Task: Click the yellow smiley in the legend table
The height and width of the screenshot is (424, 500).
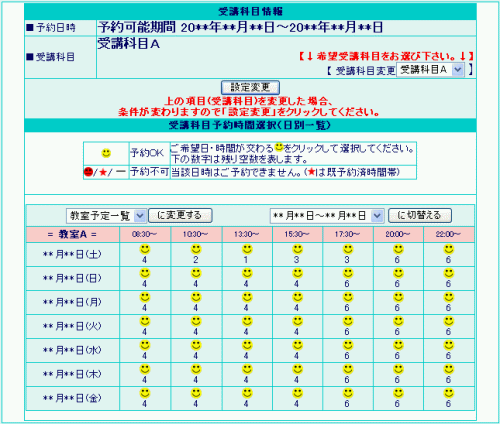Action: point(106,153)
